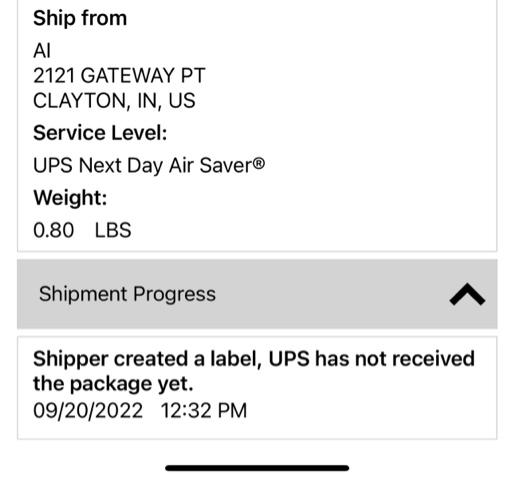This screenshot has height=482, width=512.
Task: Tap the CLAYTON, IN, US location line
Action: click(x=114, y=101)
